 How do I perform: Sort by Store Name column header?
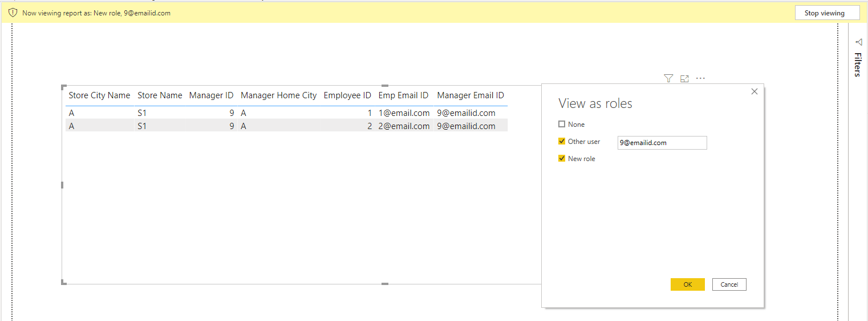[160, 95]
